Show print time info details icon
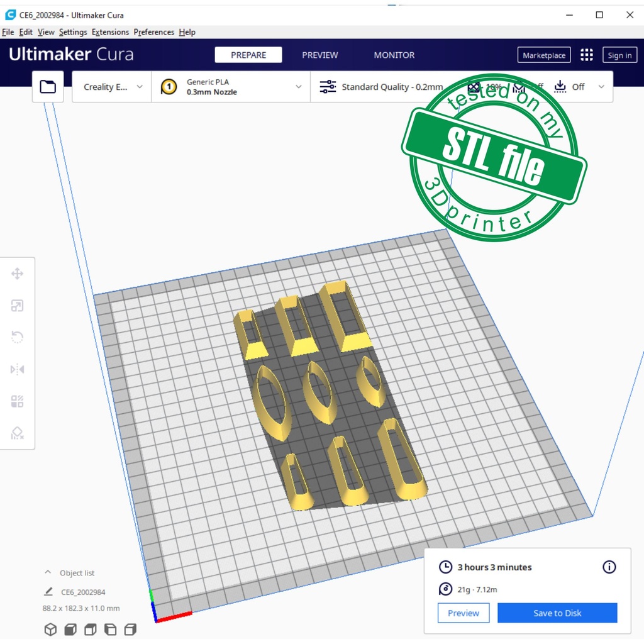Viewport: 644px width, 644px height. point(609,567)
